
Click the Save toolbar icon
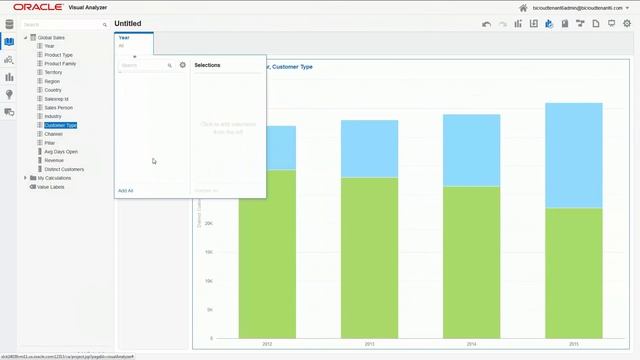(564, 24)
